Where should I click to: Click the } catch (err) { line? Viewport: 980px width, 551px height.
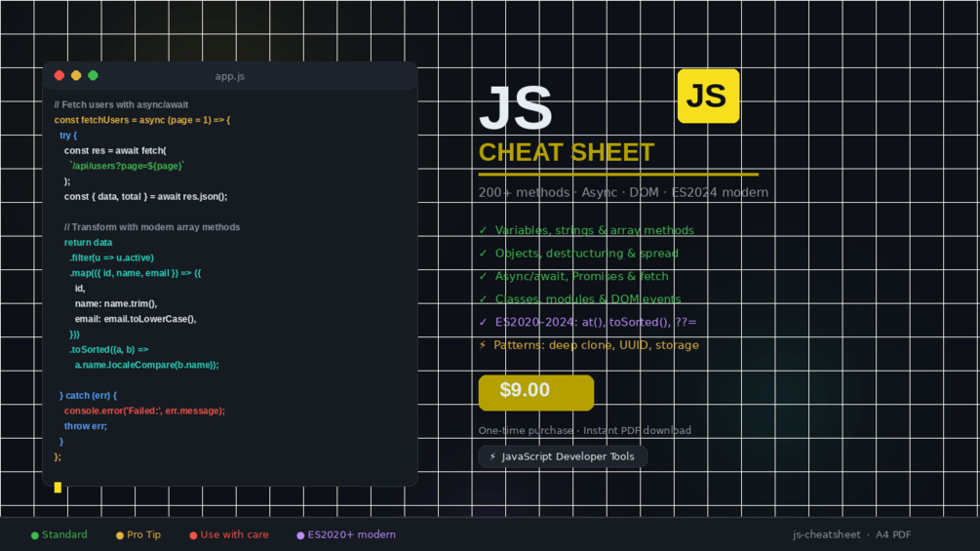coord(88,395)
